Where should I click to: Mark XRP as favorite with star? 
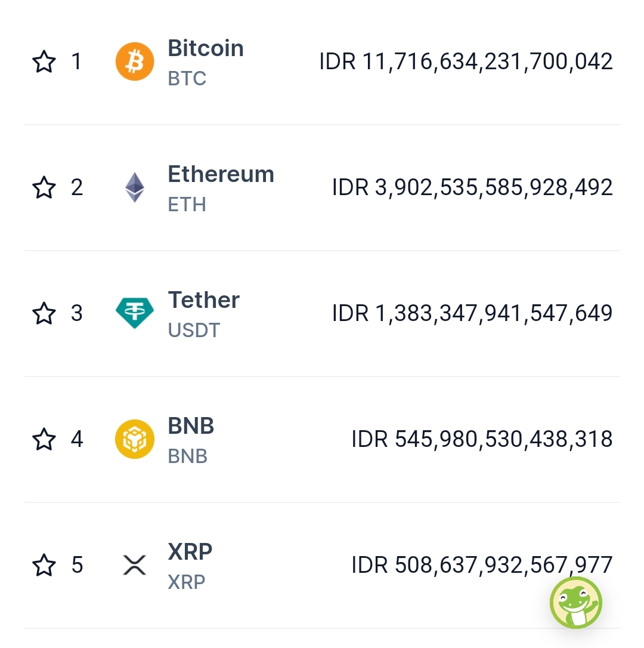click(x=44, y=565)
